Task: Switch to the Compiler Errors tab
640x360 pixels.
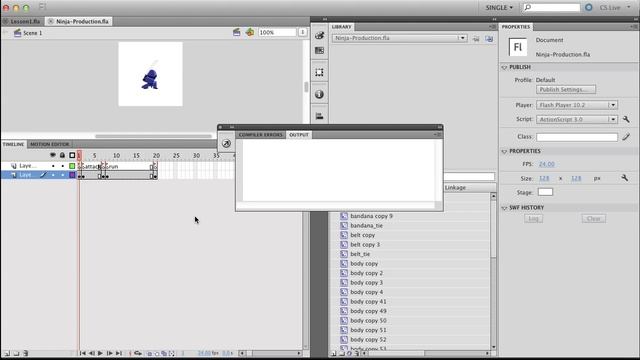Action: point(260,135)
